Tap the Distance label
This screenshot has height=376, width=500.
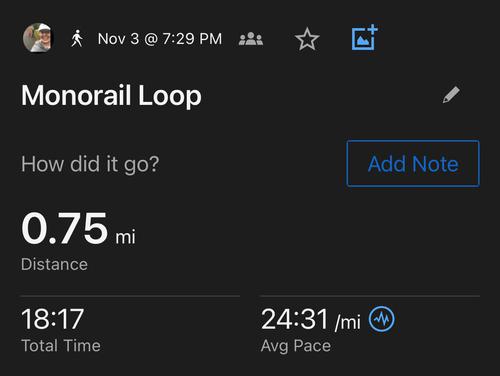54,264
